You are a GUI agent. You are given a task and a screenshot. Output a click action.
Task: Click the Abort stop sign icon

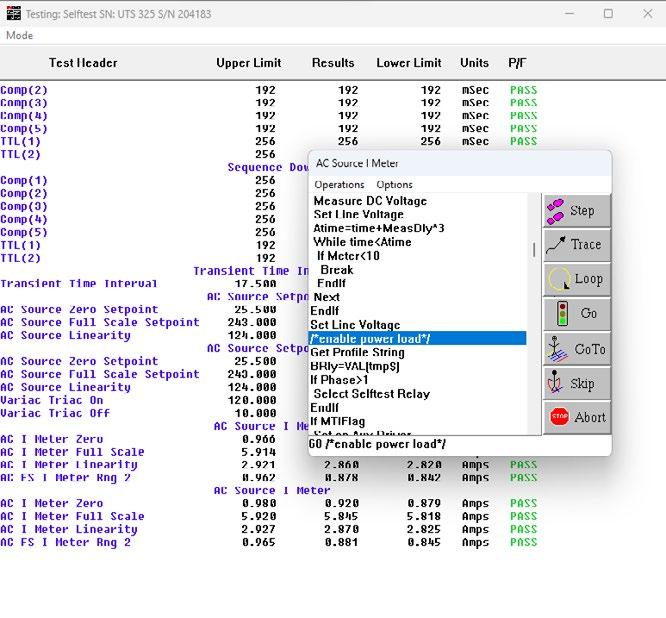(559, 417)
